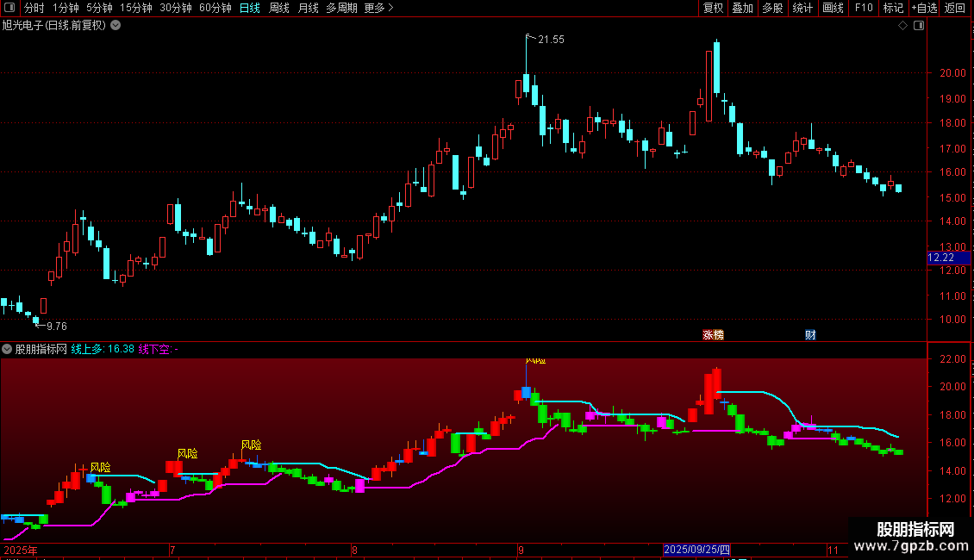This screenshot has height=560, width=974.
Task: Expand dropdown next to 旭光电子 title
Action: pos(116,26)
